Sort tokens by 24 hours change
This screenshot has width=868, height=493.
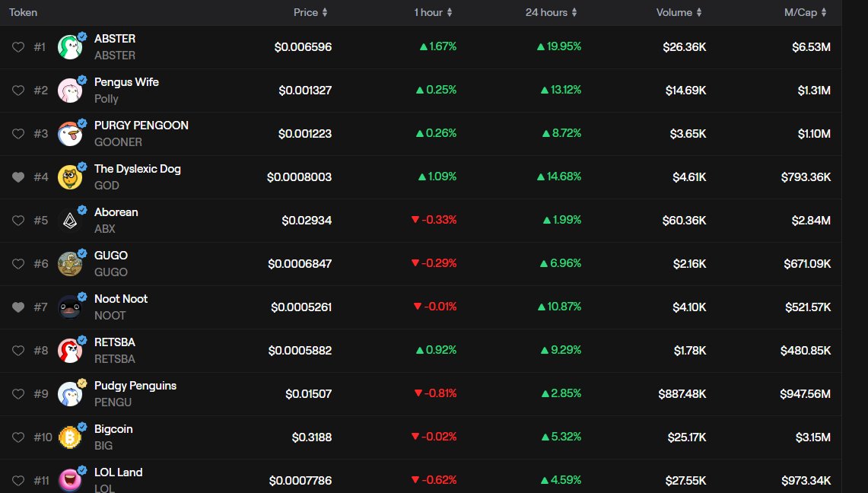coord(550,12)
